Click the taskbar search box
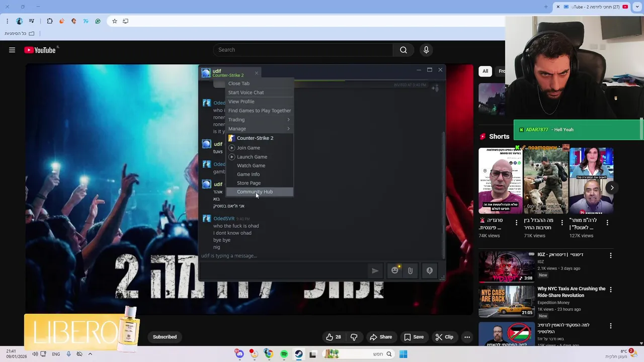The height and width of the screenshot is (362, 644). point(358,354)
